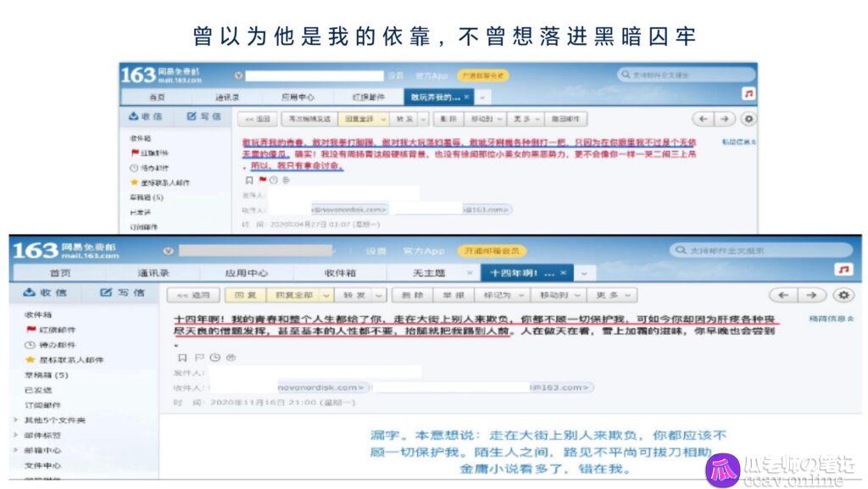Open 已发送 folder in lower window sidebar

[37, 390]
